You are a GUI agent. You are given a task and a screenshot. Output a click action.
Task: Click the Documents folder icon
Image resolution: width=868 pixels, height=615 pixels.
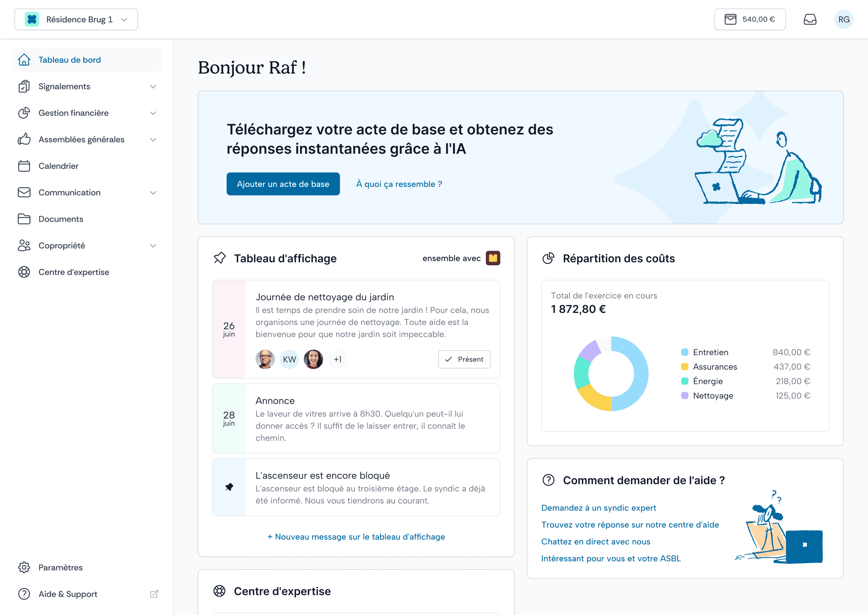(x=24, y=219)
